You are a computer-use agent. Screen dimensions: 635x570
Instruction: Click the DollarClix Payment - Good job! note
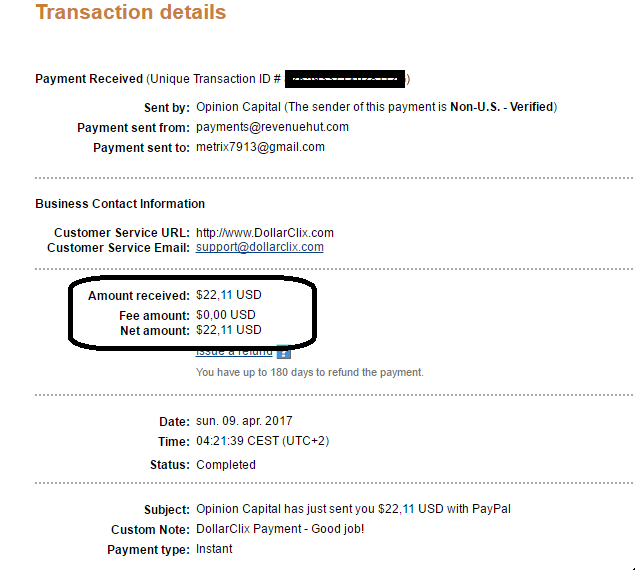[x=280, y=529]
